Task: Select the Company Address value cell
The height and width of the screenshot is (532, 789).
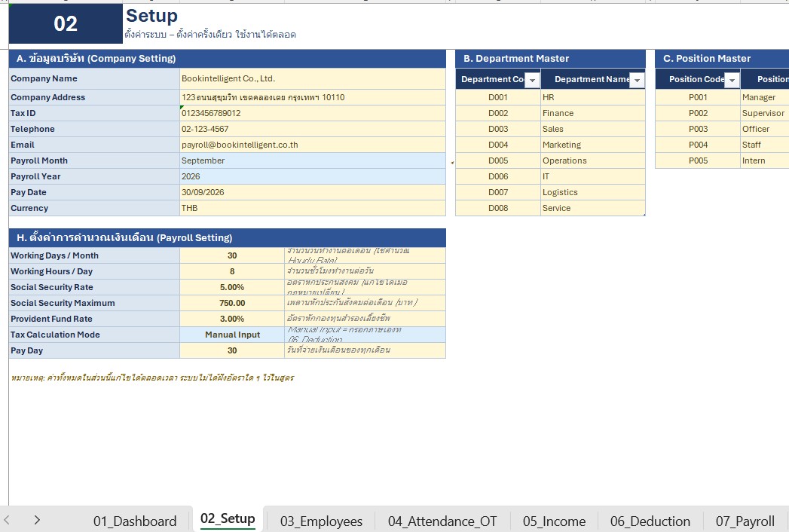Action: (x=313, y=97)
